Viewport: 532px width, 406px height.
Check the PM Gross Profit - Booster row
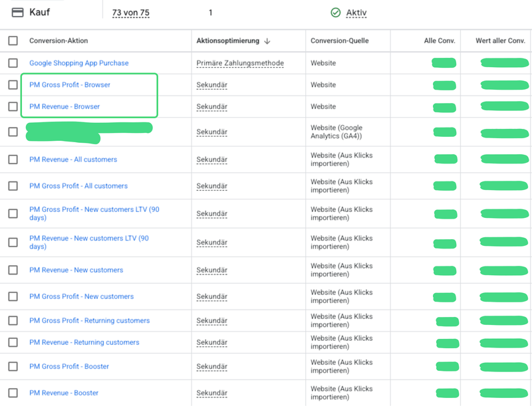pos(13,366)
